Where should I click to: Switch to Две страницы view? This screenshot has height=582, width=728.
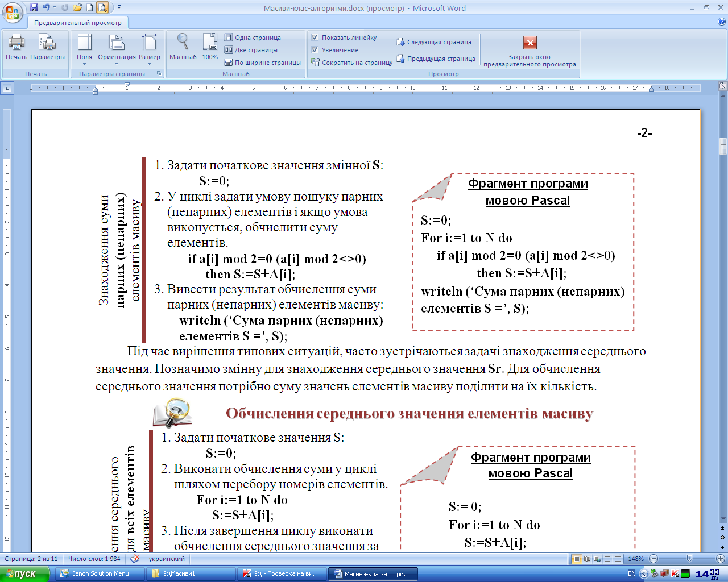pos(251,50)
